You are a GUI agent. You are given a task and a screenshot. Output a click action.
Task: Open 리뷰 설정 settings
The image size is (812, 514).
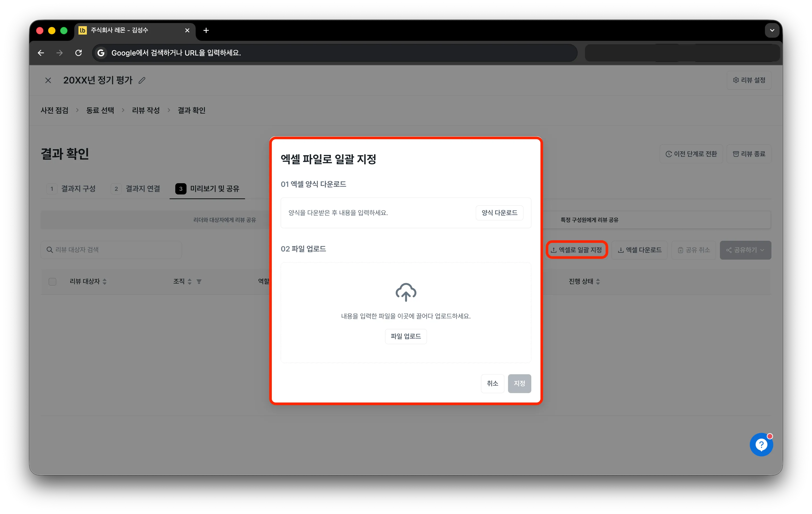[x=749, y=80]
